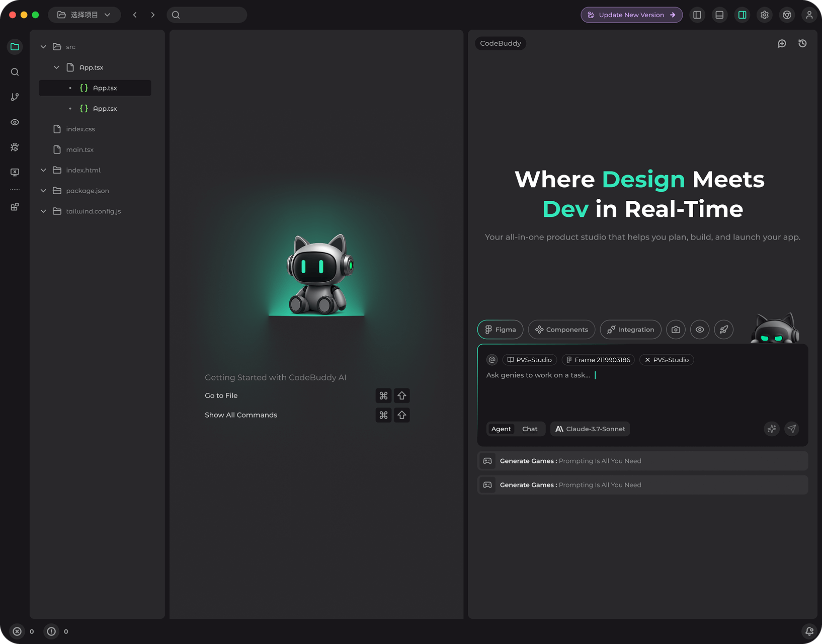Click the rocket deploy button

(x=723, y=330)
